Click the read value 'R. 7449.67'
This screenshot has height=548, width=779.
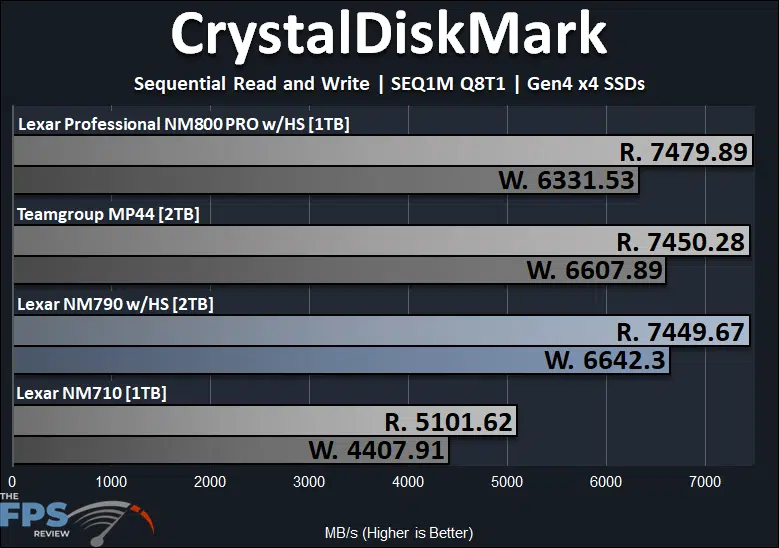pyautogui.click(x=681, y=332)
